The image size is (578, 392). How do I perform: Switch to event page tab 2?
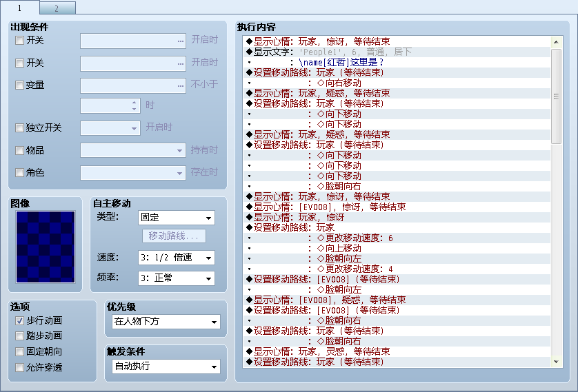click(x=57, y=8)
